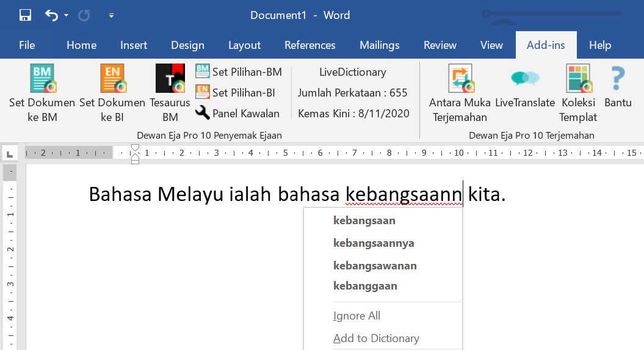The width and height of the screenshot is (644, 350).
Task: Click the Set Dokumen ke BI icon
Action: [112, 78]
